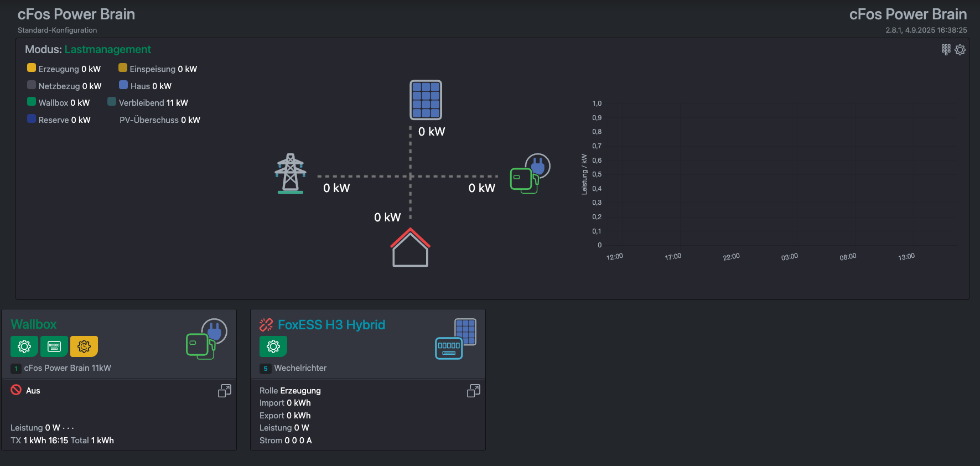Click the Import 0 kWh row
This screenshot has height=466, width=980.
(285, 403)
